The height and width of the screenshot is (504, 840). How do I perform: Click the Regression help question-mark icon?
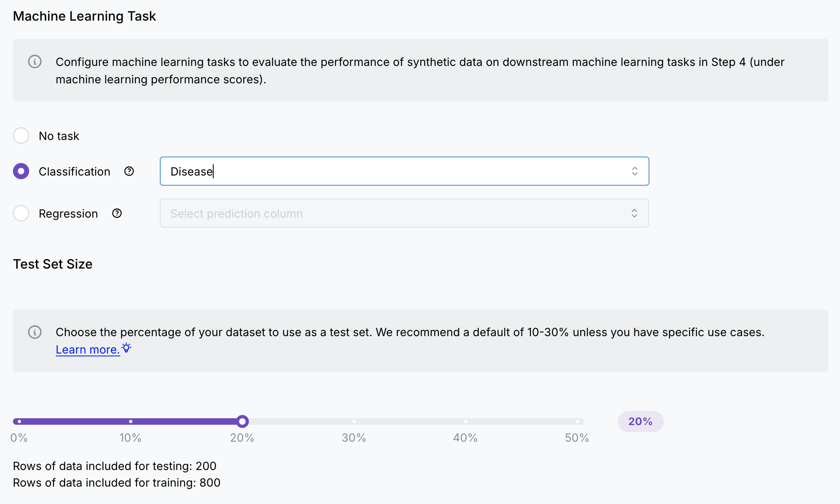coord(117,213)
